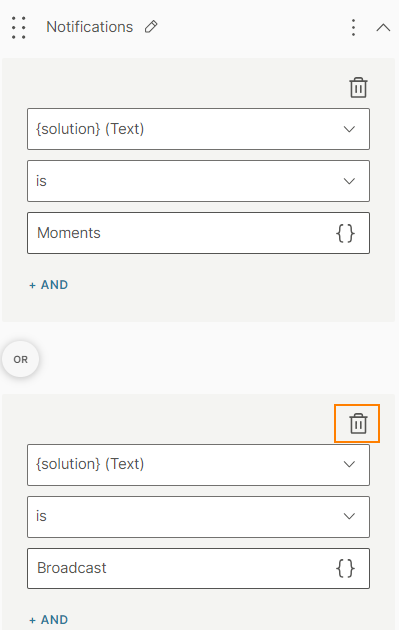The height and width of the screenshot is (630, 399).
Task: Delete the Moments condition group
Action: point(358,88)
